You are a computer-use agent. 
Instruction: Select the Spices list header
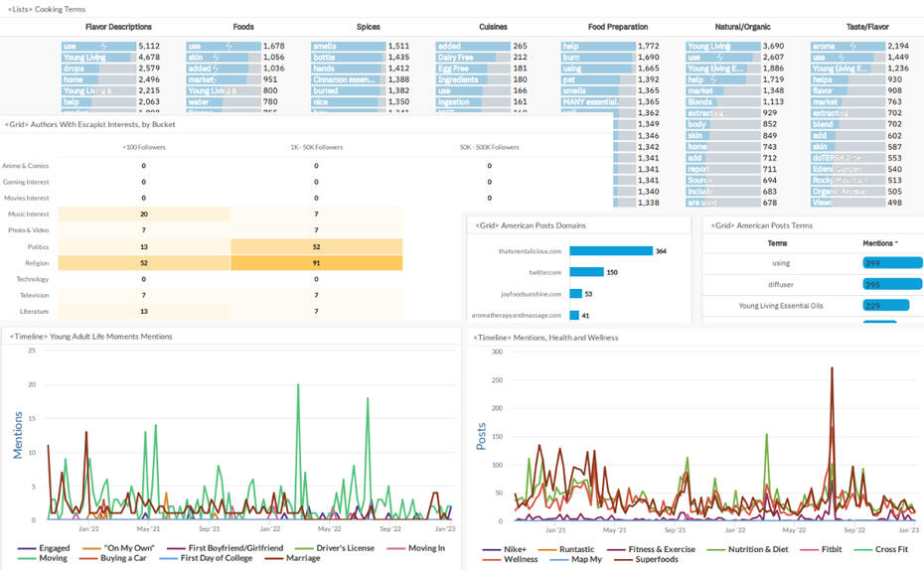click(x=368, y=27)
